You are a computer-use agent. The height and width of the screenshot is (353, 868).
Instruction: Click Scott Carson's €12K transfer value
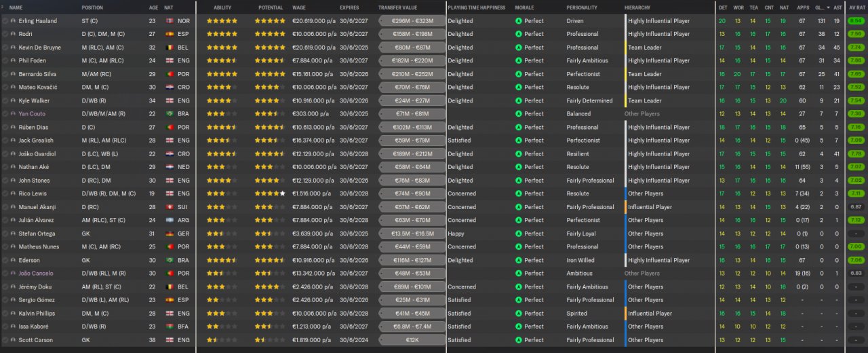click(x=412, y=340)
